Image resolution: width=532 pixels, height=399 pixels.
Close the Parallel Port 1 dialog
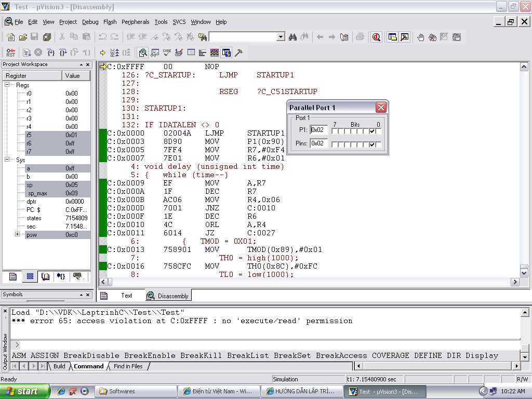click(x=381, y=108)
